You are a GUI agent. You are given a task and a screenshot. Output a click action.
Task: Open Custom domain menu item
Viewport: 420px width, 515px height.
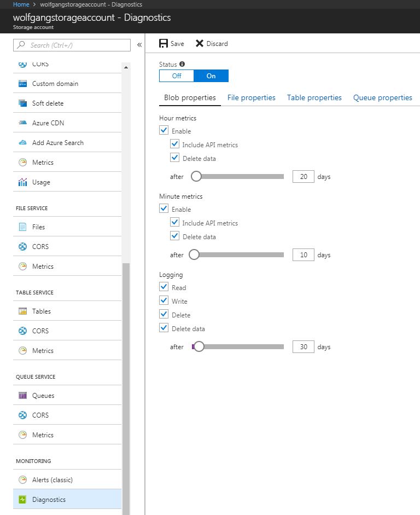pyautogui.click(x=67, y=83)
